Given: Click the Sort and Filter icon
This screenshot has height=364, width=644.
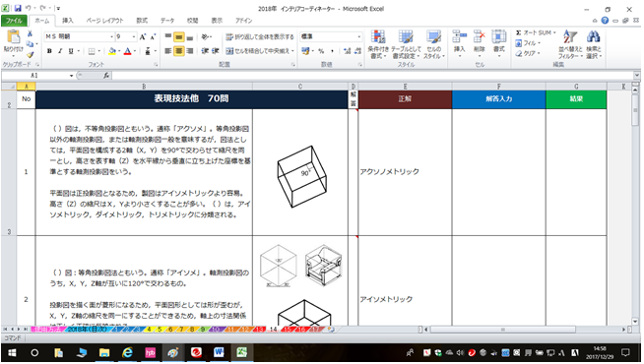Looking at the screenshot, I should 570,37.
